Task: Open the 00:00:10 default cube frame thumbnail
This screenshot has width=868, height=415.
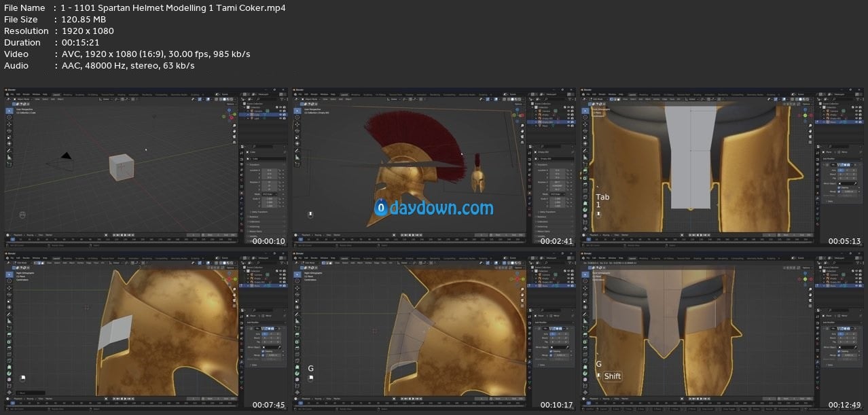Action: pyautogui.click(x=145, y=168)
